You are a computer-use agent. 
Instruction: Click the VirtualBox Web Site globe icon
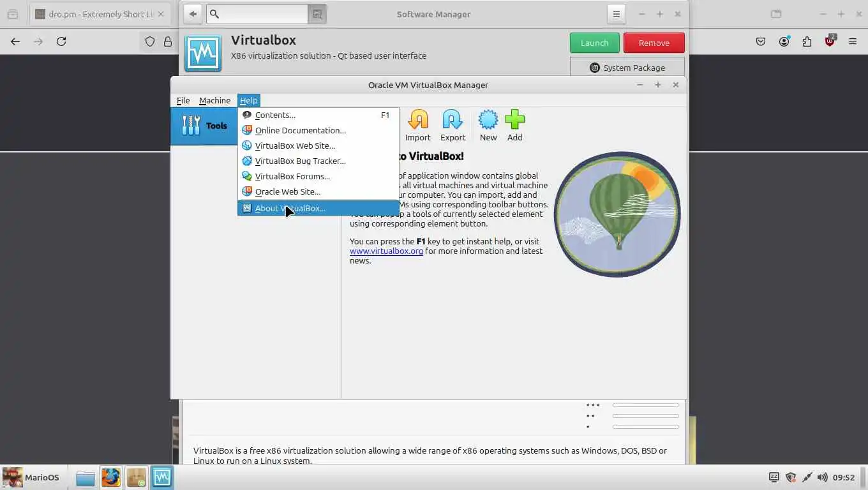[x=247, y=145]
